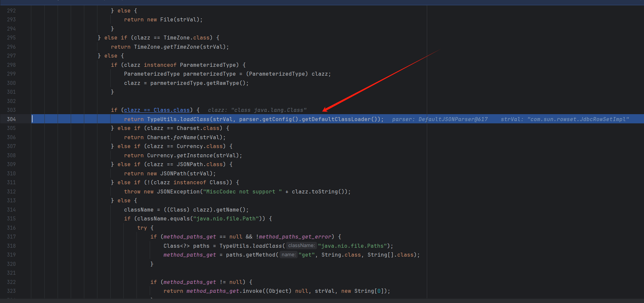Screen dimensions: 644x303
Task: Click the inline hint 'clazz: "class java.lang.Class"'
Action: click(257, 110)
